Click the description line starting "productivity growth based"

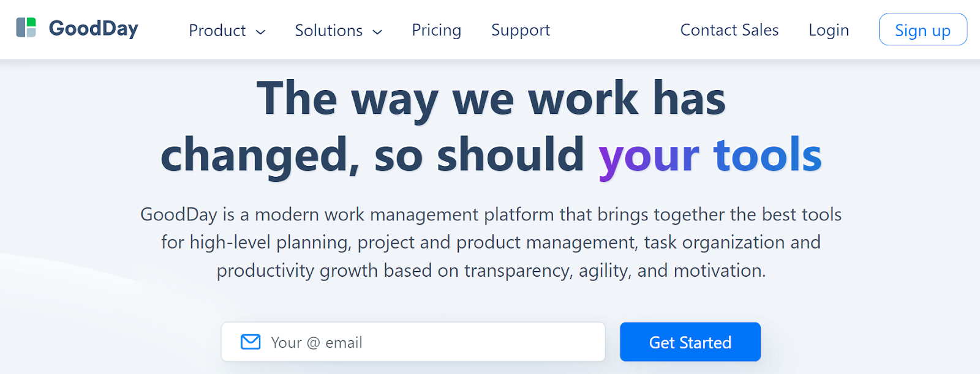tap(491, 271)
